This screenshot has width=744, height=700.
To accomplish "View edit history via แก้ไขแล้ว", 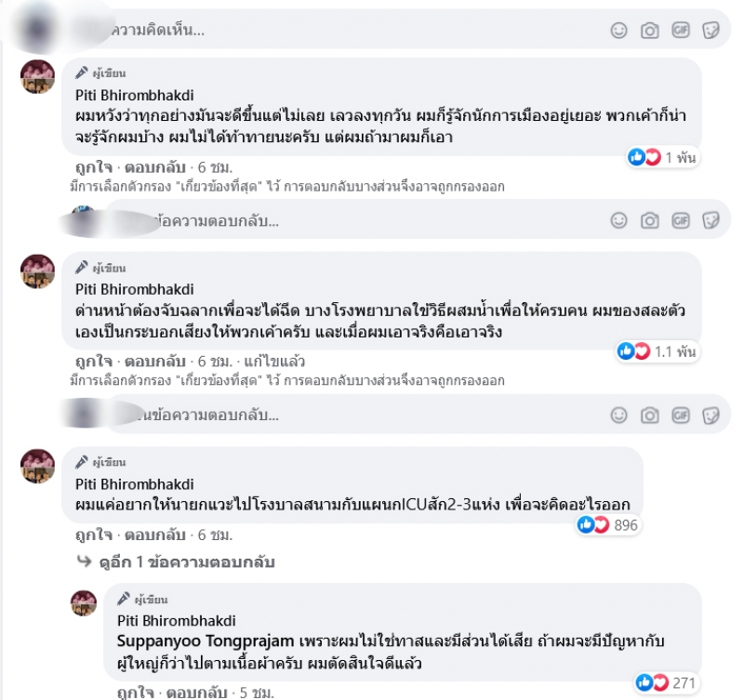I will coord(274,362).
